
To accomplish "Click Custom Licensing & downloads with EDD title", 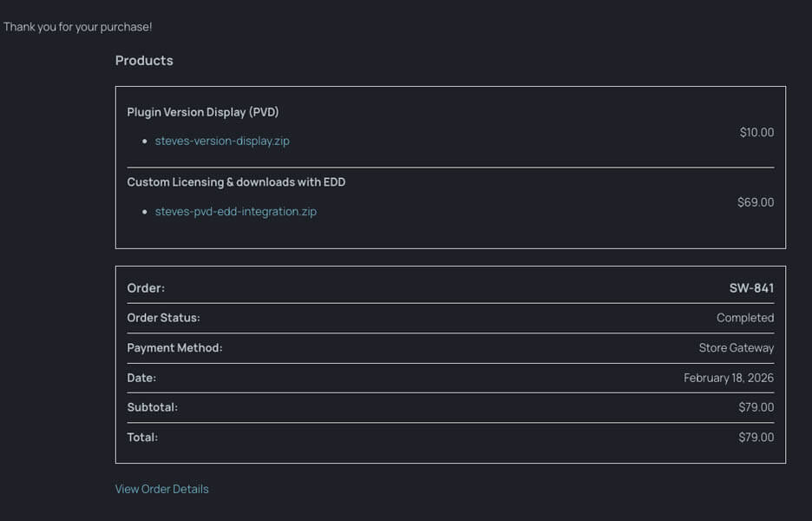I will pos(236,182).
